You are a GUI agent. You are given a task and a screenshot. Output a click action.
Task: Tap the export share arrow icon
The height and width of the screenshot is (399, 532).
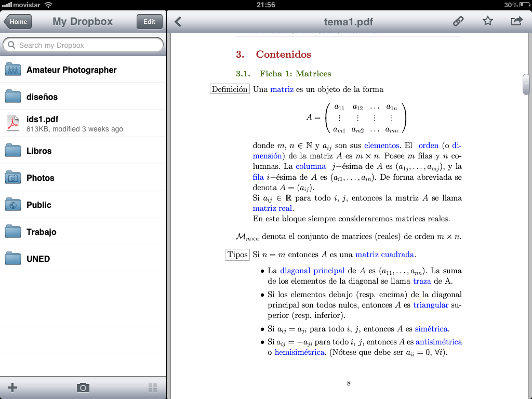(517, 21)
